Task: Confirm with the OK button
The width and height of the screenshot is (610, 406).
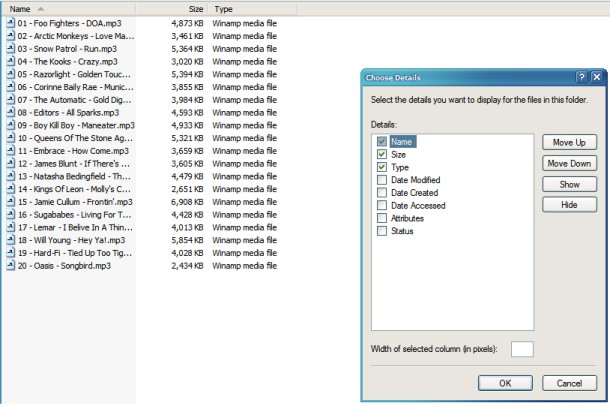Action: 505,383
